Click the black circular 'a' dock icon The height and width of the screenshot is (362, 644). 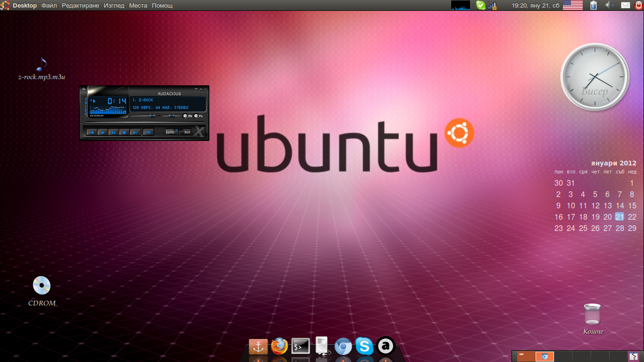tap(386, 346)
